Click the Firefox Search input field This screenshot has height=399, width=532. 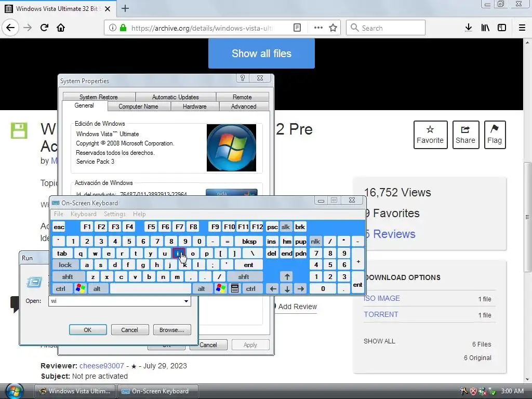point(386,28)
